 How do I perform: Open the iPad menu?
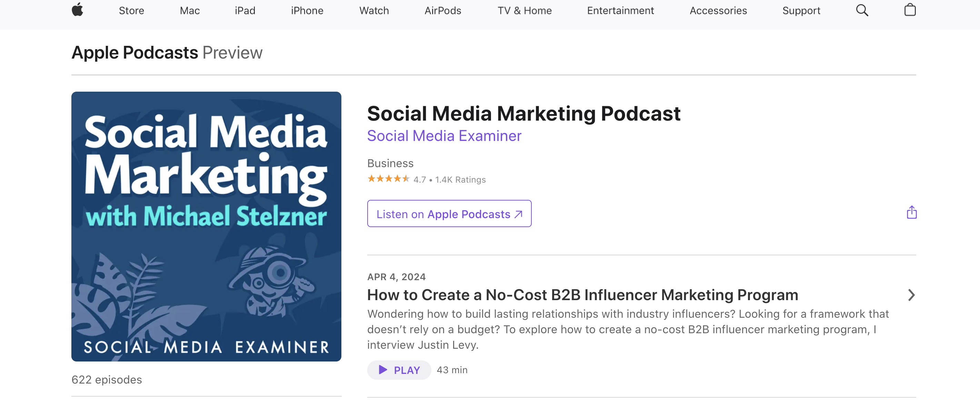[244, 11]
